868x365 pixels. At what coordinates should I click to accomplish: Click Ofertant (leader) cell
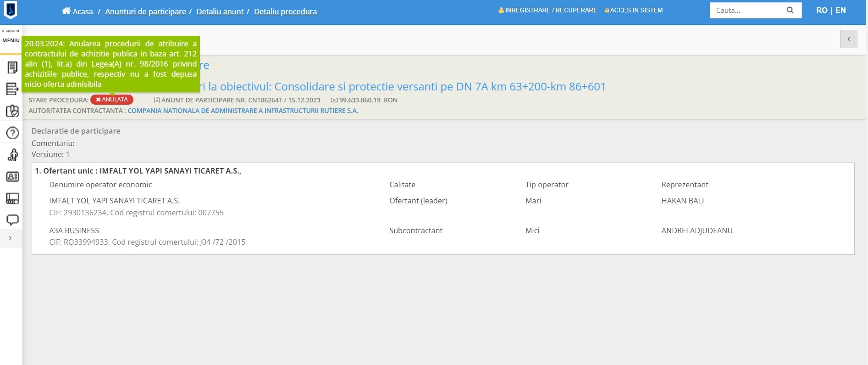point(418,201)
